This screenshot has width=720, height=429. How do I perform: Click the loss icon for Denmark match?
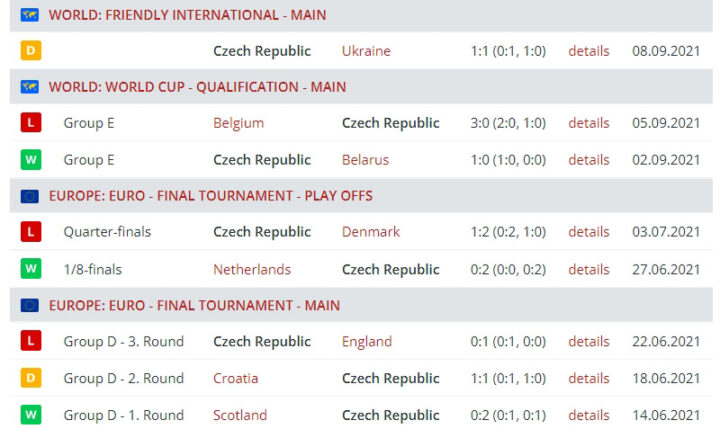click(30, 232)
